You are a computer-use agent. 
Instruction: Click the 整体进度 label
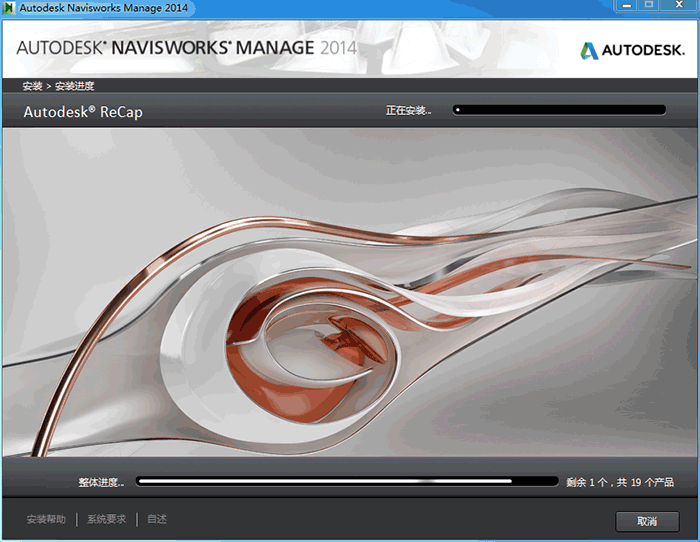click(101, 482)
